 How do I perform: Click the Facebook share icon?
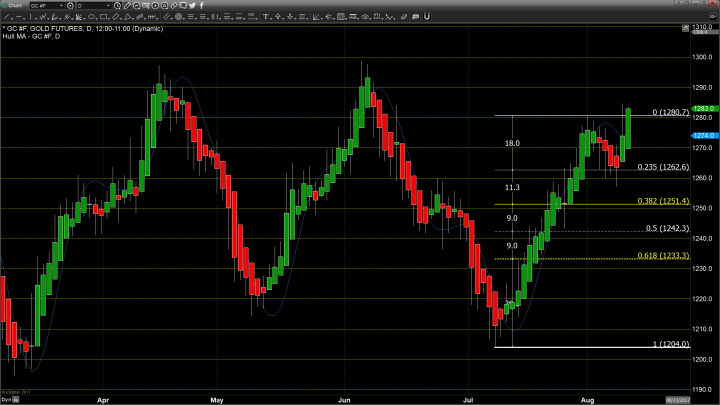(203, 7)
